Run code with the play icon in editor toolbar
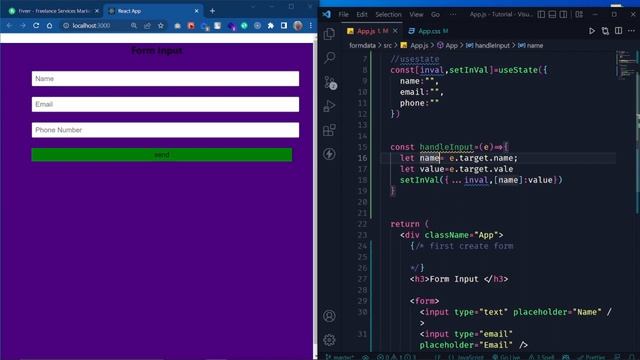This screenshot has height=360, width=640. tap(592, 31)
